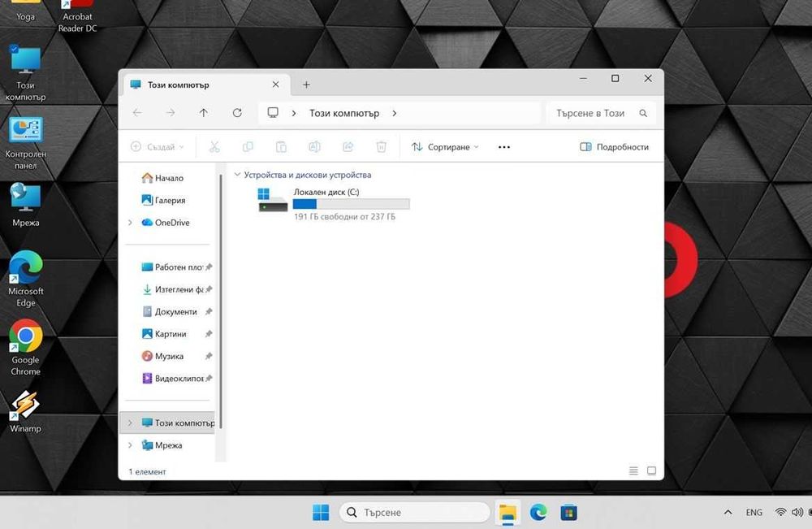
Task: Open Работен плот pinned folder
Action: [x=172, y=267]
